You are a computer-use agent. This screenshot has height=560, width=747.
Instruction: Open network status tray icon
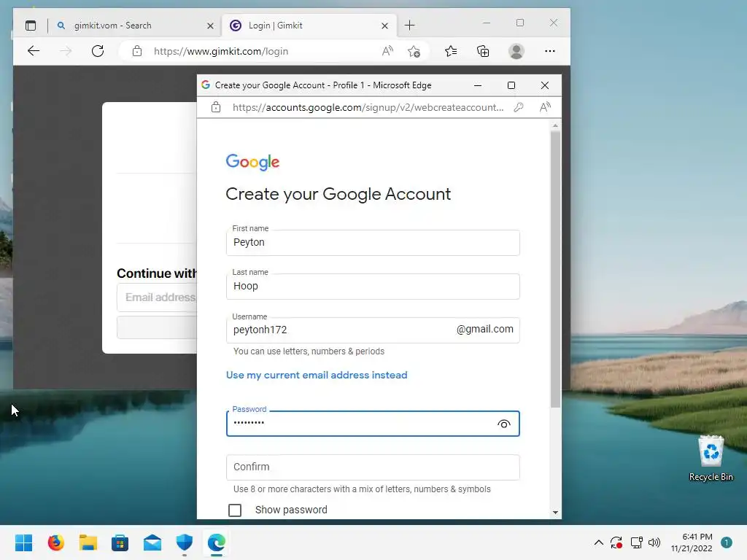tap(636, 542)
